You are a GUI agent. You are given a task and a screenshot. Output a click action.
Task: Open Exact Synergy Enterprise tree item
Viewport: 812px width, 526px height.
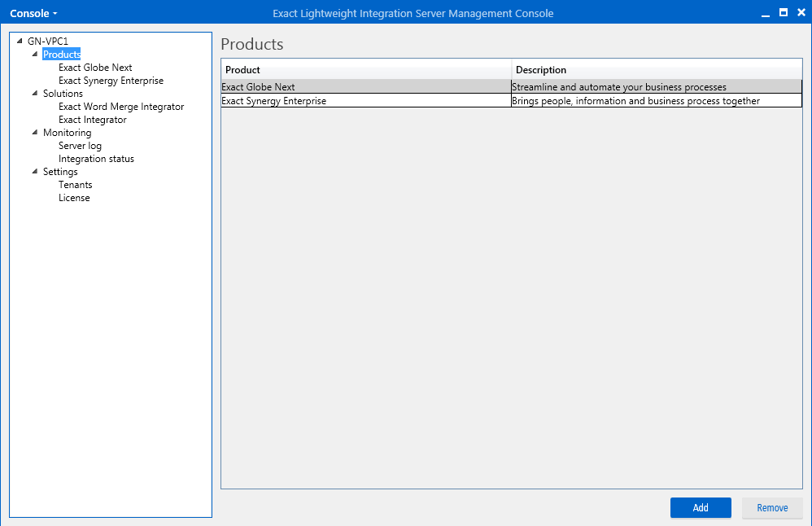coord(111,81)
